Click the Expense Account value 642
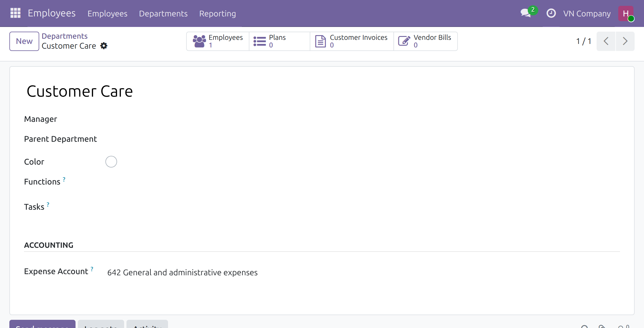Viewport: 644px width, 328px height. click(182, 273)
